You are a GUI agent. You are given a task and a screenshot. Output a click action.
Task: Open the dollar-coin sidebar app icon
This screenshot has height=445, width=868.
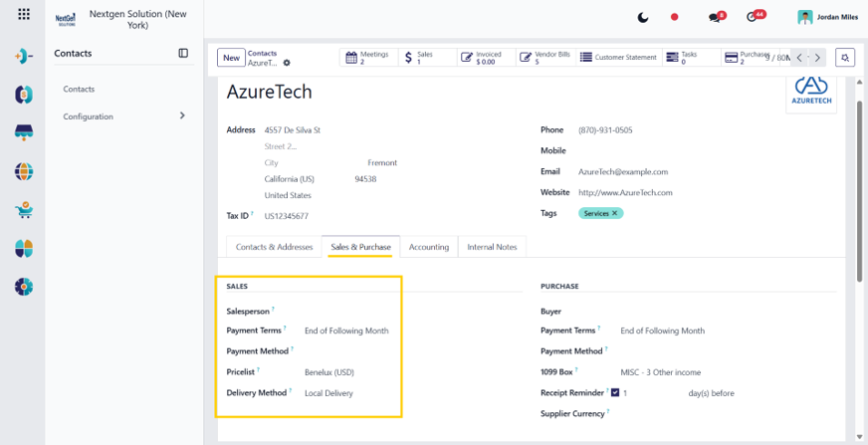tap(24, 95)
